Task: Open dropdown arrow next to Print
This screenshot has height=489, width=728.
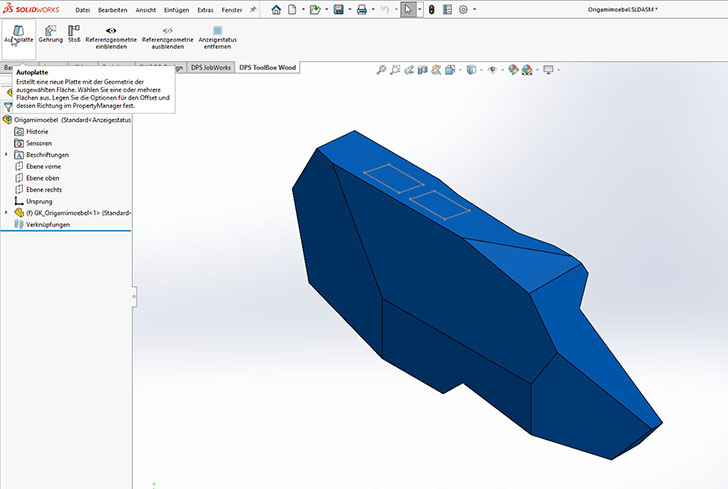Action: point(373,9)
